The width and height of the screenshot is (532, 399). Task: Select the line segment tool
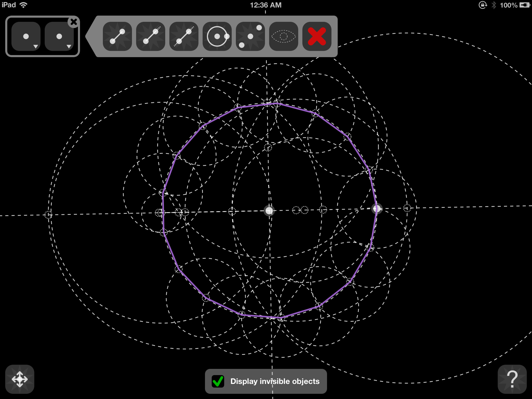(x=117, y=36)
